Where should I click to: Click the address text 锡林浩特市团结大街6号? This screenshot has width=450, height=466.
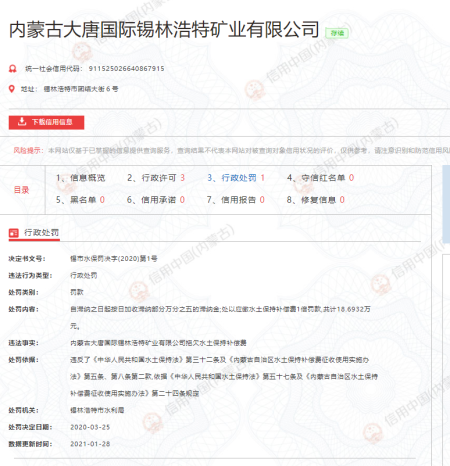click(x=81, y=89)
